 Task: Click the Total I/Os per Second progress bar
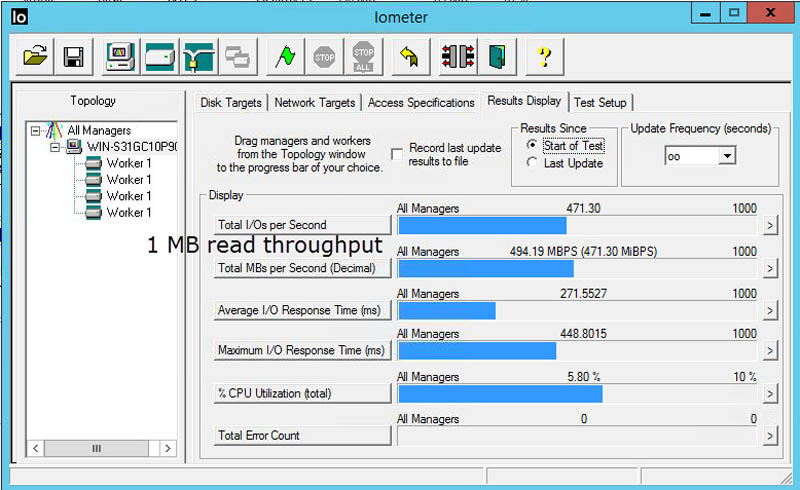[x=577, y=225]
